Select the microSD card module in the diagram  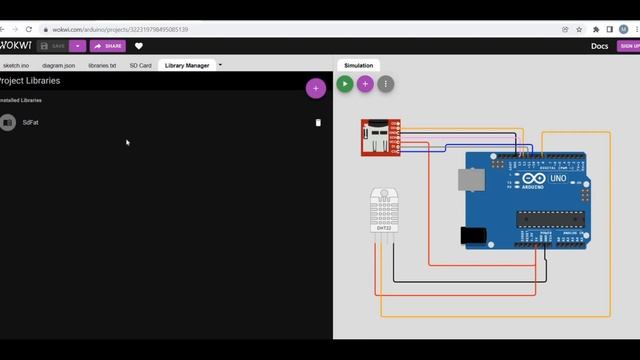click(x=380, y=138)
